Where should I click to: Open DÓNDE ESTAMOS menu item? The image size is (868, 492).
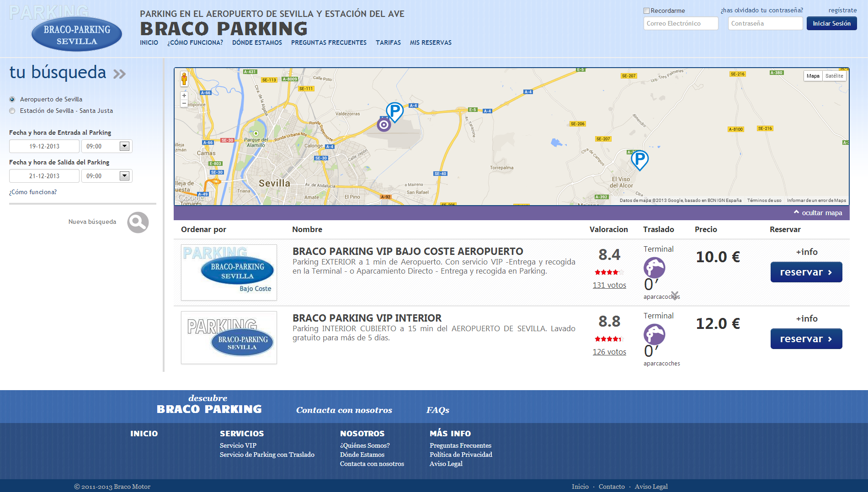(257, 42)
